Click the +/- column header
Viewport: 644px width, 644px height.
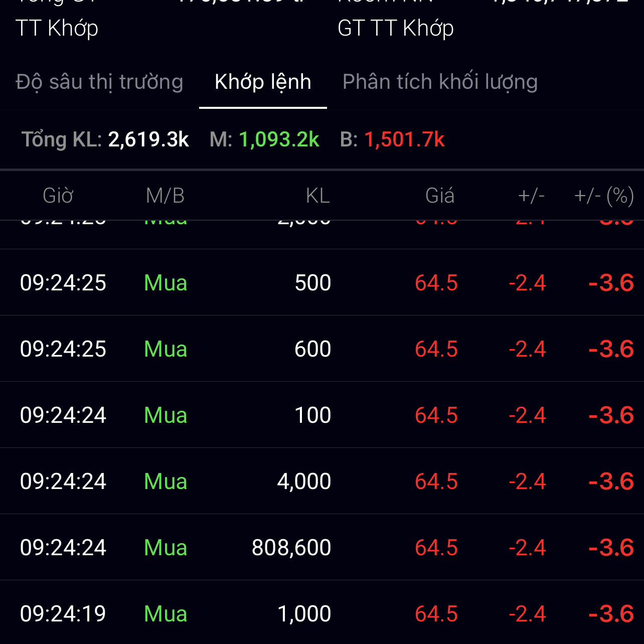(531, 196)
